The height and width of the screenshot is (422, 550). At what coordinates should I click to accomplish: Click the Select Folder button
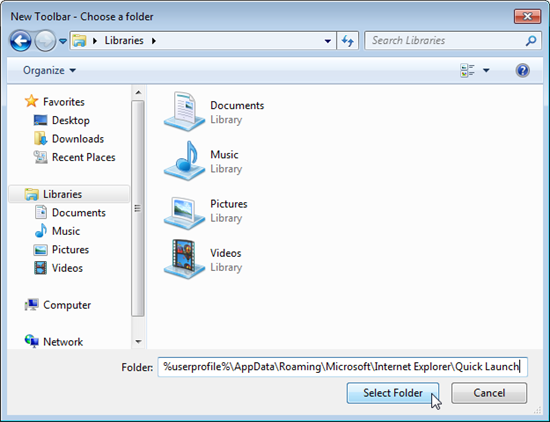point(393,393)
